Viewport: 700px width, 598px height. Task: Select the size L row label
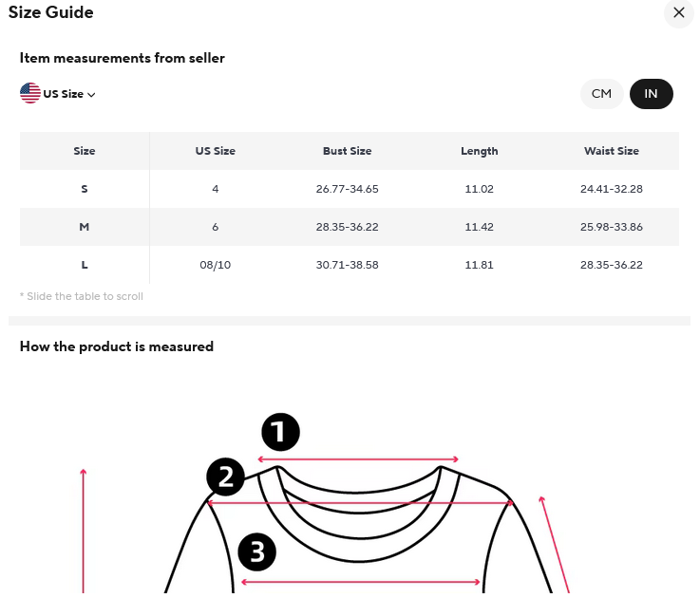tap(85, 265)
